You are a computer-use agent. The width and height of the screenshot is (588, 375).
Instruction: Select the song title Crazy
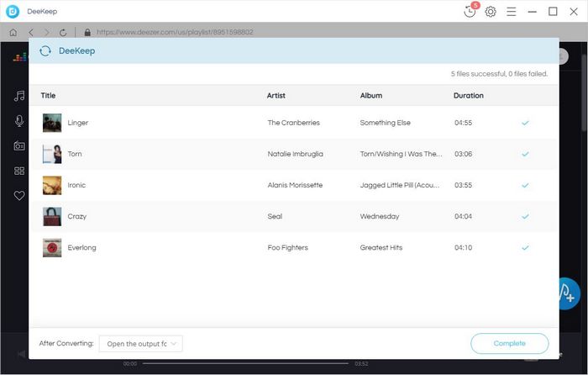coord(77,216)
